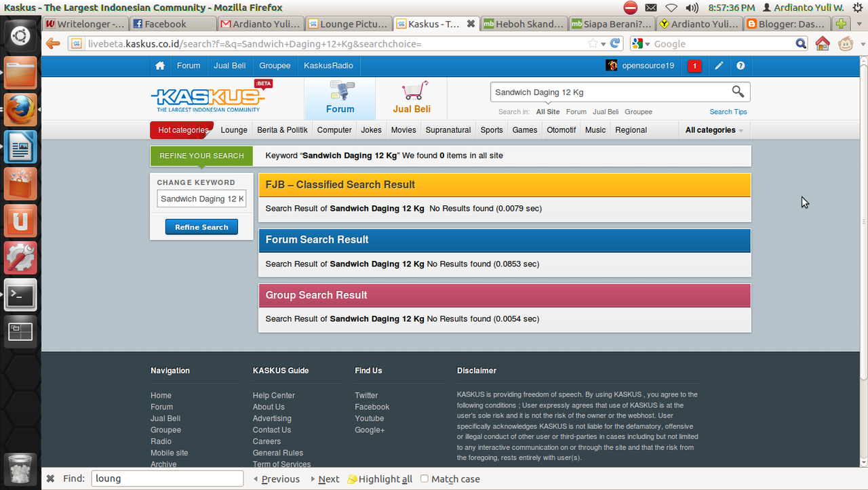
Task: Open Ubuntu One launcher icon
Action: click(20, 221)
